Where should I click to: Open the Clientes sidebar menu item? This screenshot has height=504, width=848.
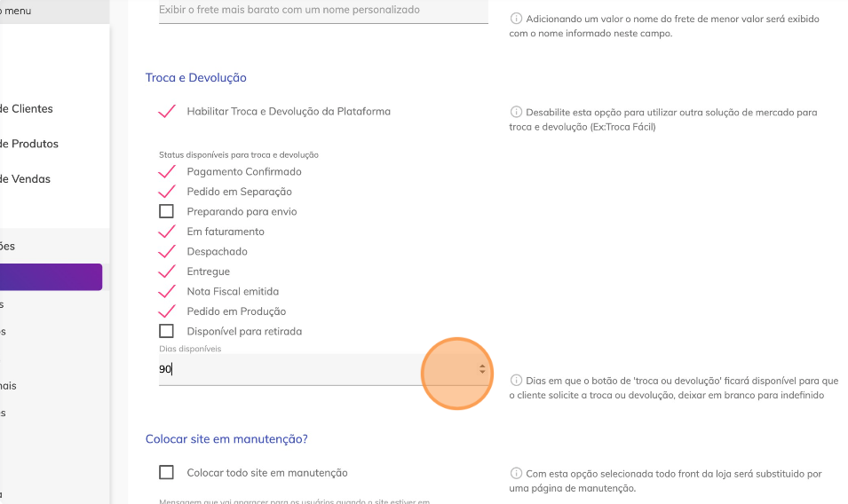point(27,108)
